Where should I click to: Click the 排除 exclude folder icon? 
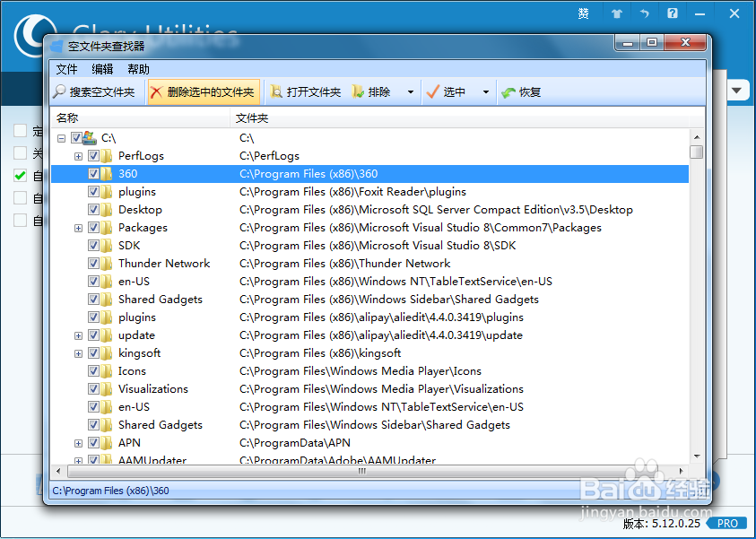[358, 91]
